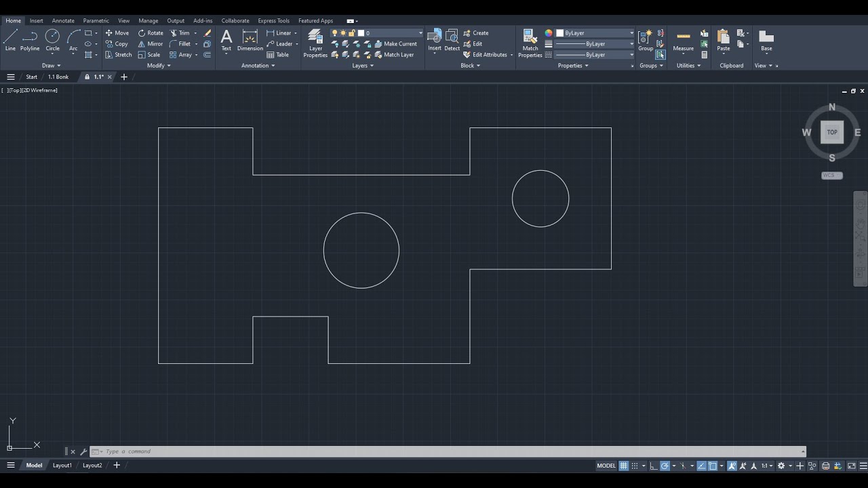Switch to the Parametric tab
Screen dimensions: 868x488
pos(96,20)
